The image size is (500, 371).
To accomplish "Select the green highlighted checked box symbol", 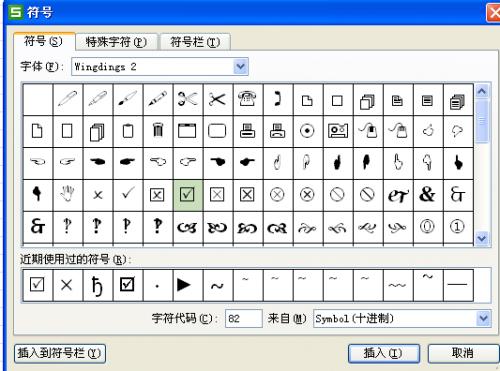I will 188,195.
